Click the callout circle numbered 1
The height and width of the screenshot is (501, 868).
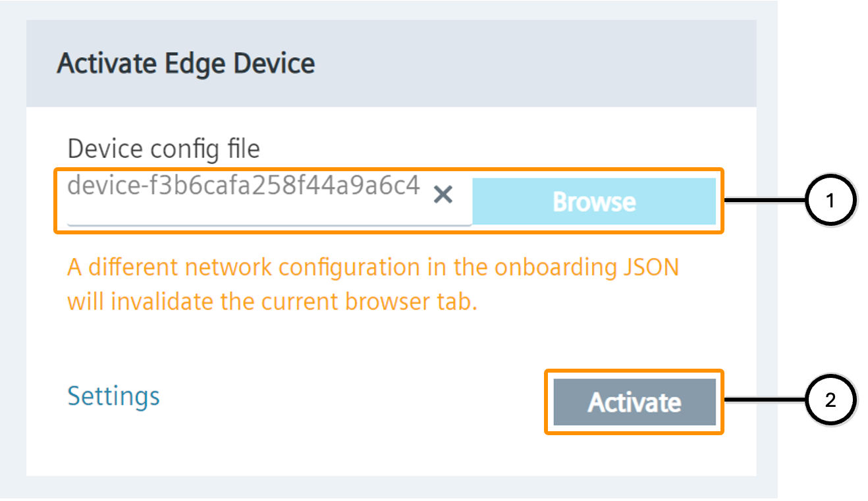point(830,201)
